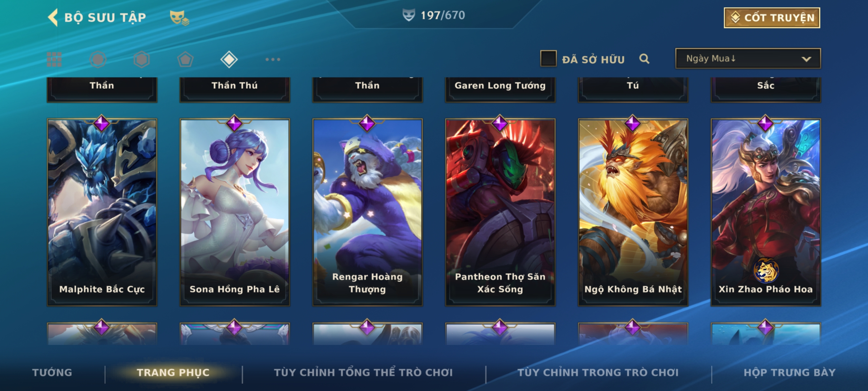Select the Xin Zhao Pháo Hoa skin
Image resolution: width=868 pixels, height=391 pixels.
766,212
